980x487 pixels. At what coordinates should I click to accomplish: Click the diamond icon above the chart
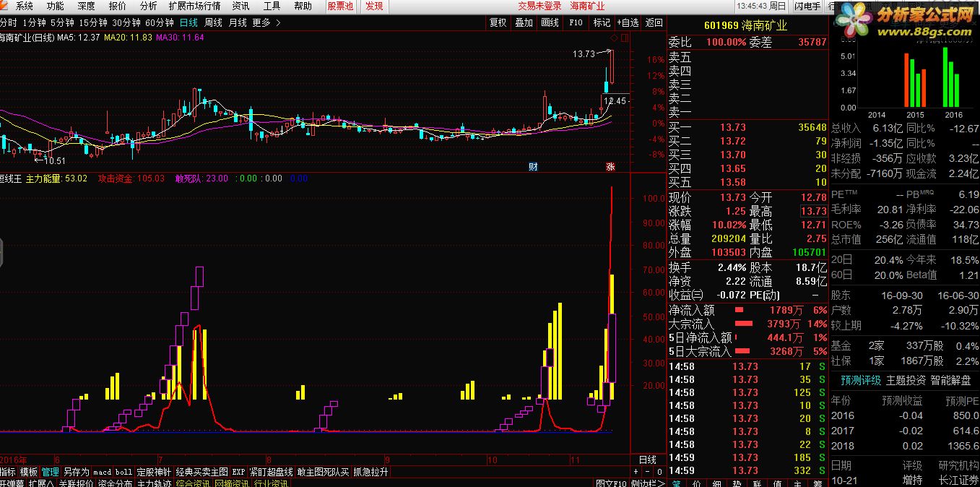tap(615, 37)
